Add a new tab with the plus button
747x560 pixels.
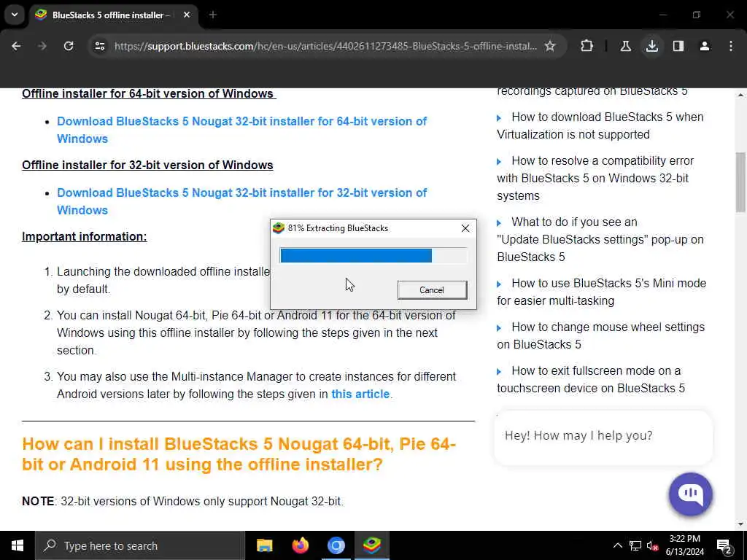(213, 15)
